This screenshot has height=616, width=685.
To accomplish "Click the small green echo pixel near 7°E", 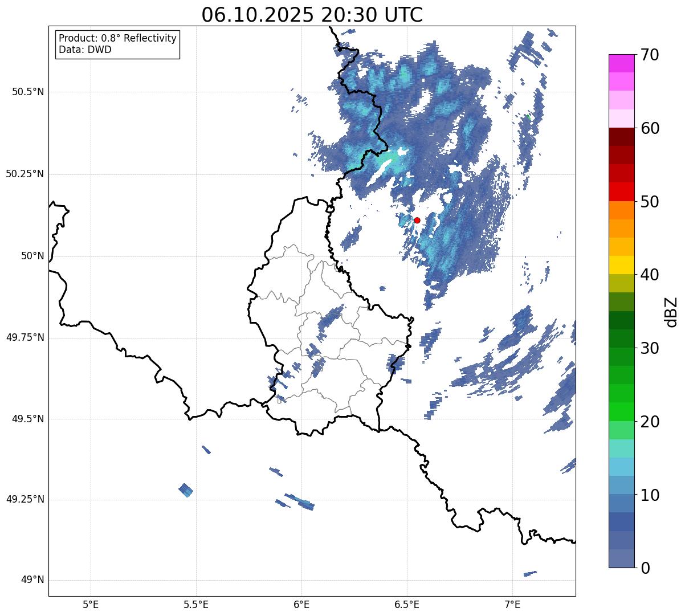I will coord(528,117).
